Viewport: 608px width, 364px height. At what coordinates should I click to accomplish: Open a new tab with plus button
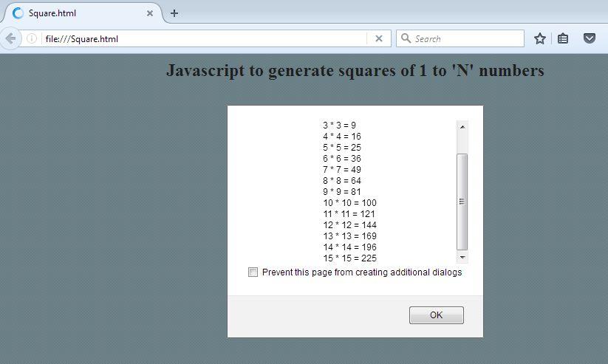tap(174, 13)
